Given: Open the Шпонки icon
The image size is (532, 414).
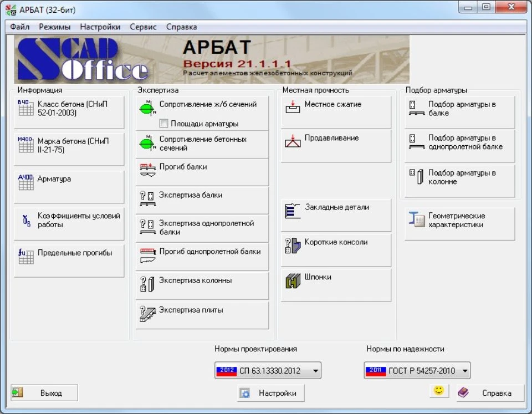Looking at the screenshot, I should tap(293, 280).
